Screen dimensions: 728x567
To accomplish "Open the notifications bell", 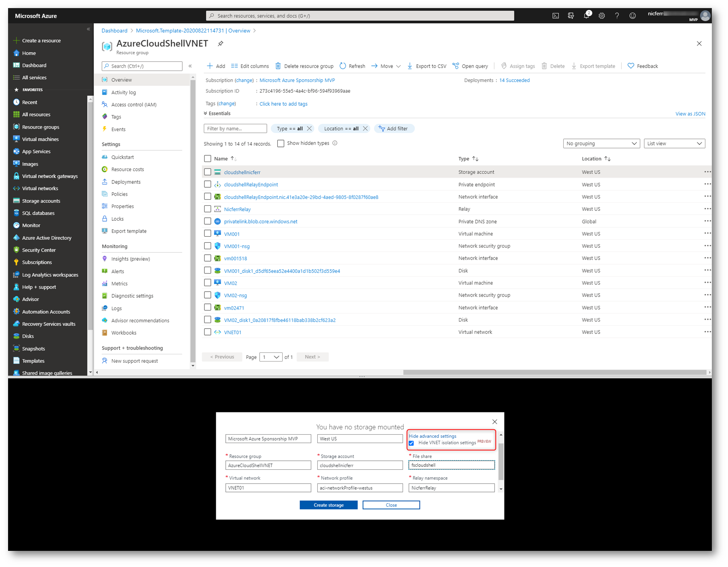I will click(x=586, y=16).
